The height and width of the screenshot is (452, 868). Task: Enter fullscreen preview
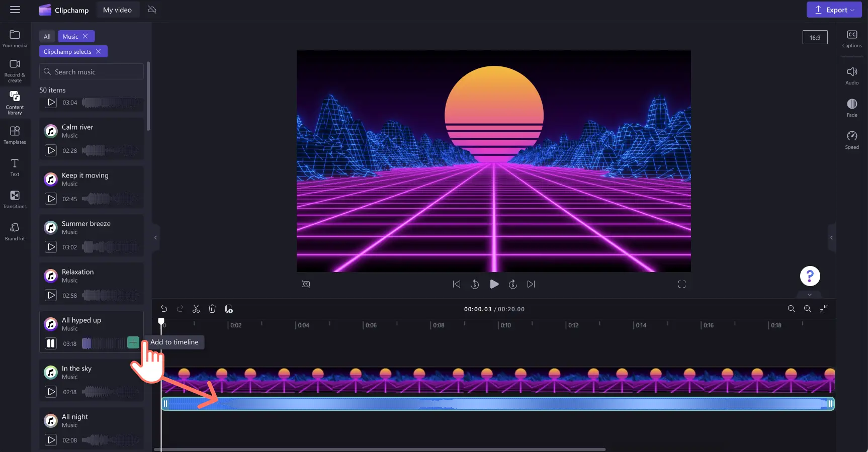[x=682, y=284]
